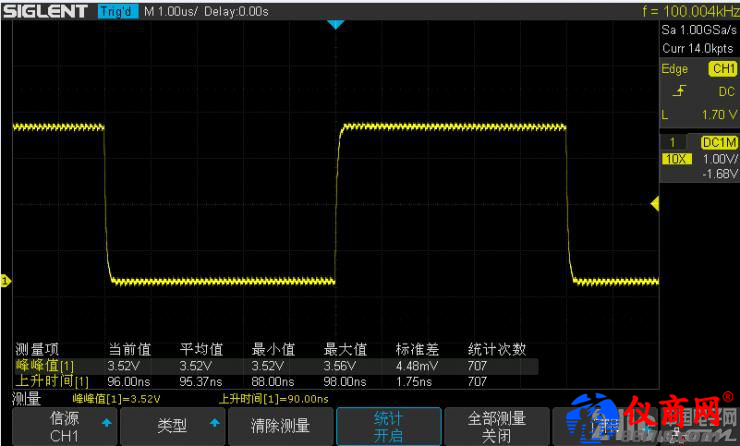Image resolution: width=740 pixels, height=446 pixels.
Task: Click the channel 1 ground marker on left edge
Action: [x=5, y=282]
